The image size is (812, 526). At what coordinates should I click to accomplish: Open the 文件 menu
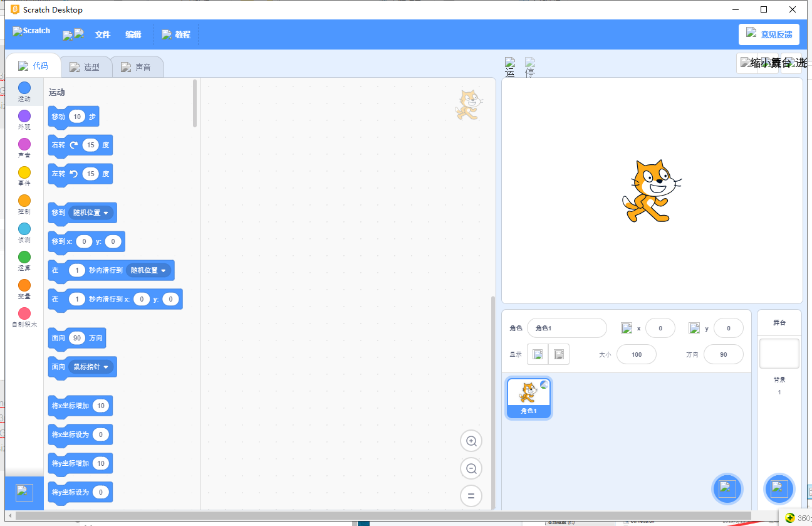(x=103, y=34)
